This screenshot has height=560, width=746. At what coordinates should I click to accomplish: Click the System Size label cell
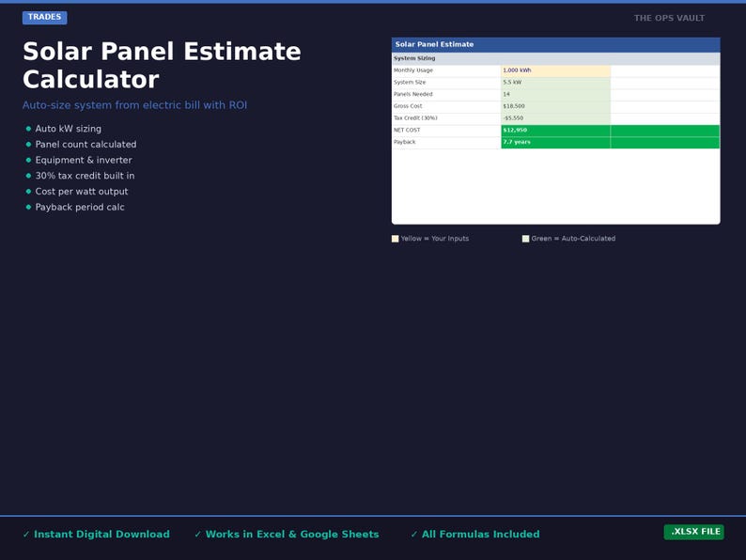point(446,83)
